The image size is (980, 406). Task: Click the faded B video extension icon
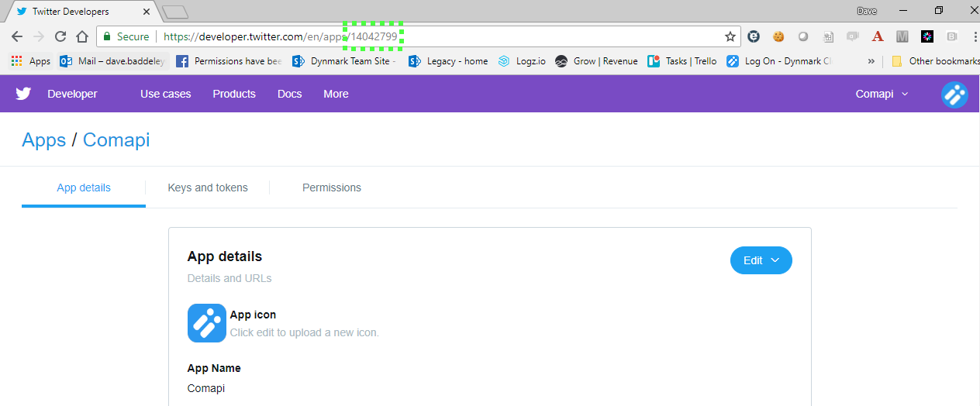(x=952, y=36)
